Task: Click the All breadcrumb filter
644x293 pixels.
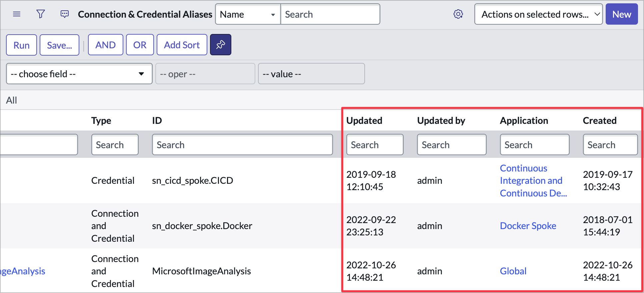Action: pos(12,100)
